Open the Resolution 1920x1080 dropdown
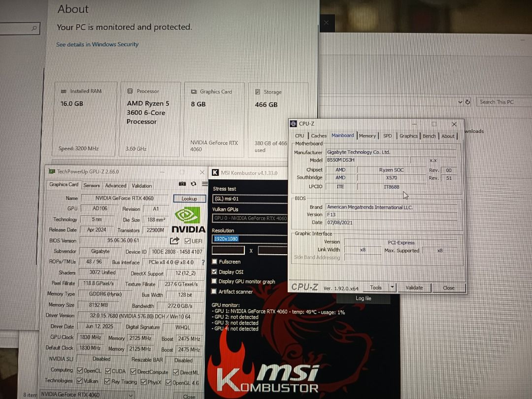This screenshot has width=532, height=399. [250, 239]
